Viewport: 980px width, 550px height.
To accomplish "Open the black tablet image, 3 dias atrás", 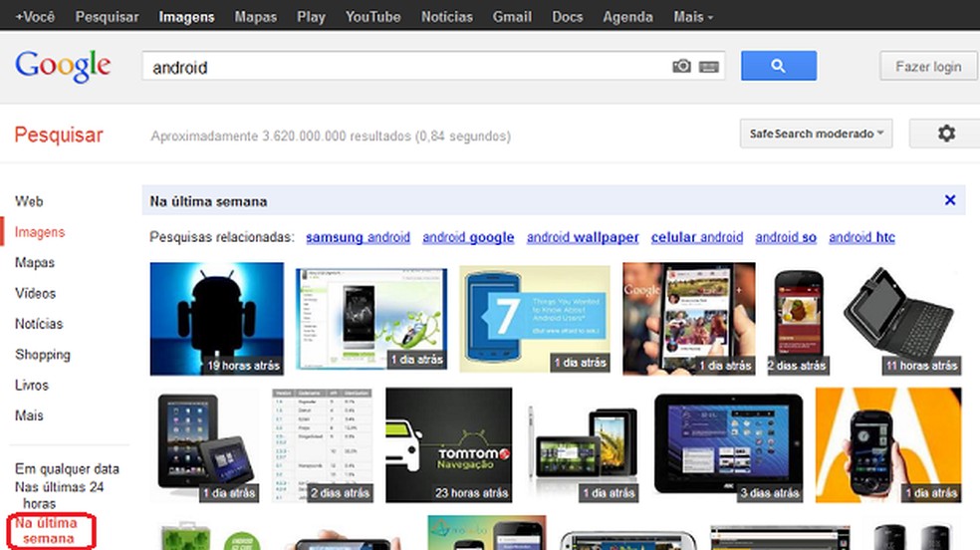I will (x=729, y=446).
